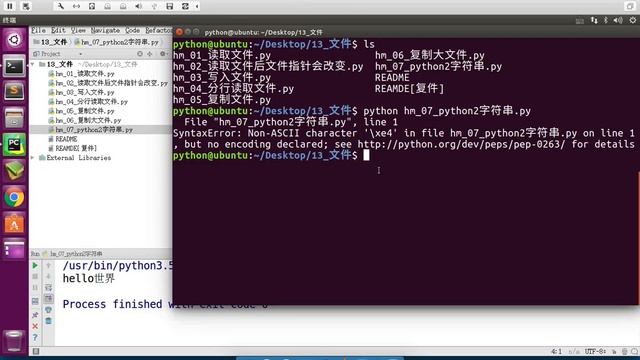Screen dimensions: 640x360
Task: Select hm_04_分行读取文件.py in project tree
Action: tap(88, 102)
